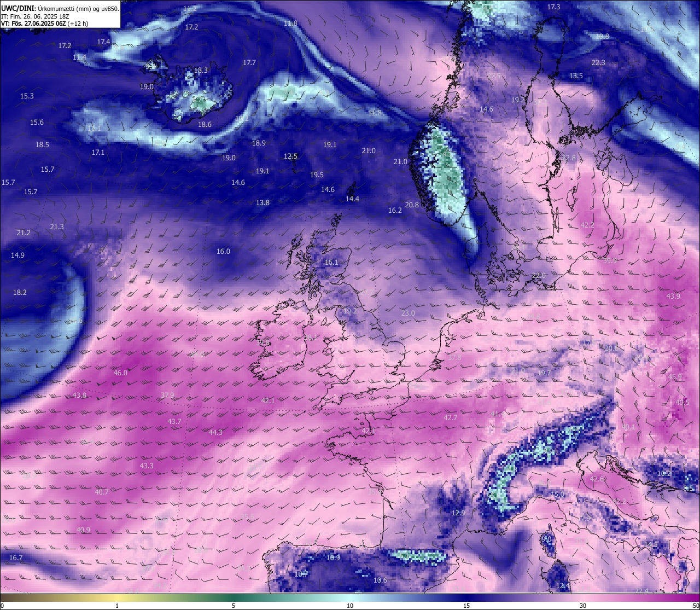Click the IT: Fim. 26. 06. 2025 18Z line
The height and width of the screenshot is (610, 700).
(35, 16)
